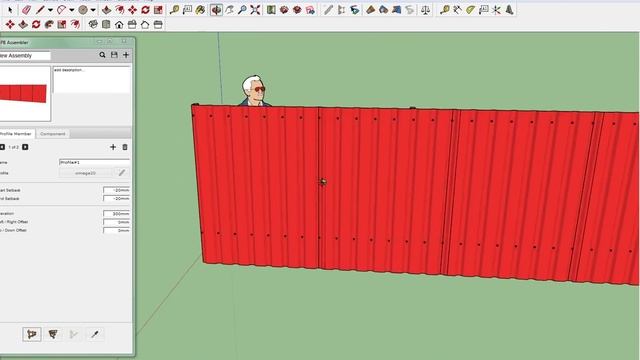The width and height of the screenshot is (640, 360).
Task: Click second red box toolbar icon
Action: click(x=297, y=10)
